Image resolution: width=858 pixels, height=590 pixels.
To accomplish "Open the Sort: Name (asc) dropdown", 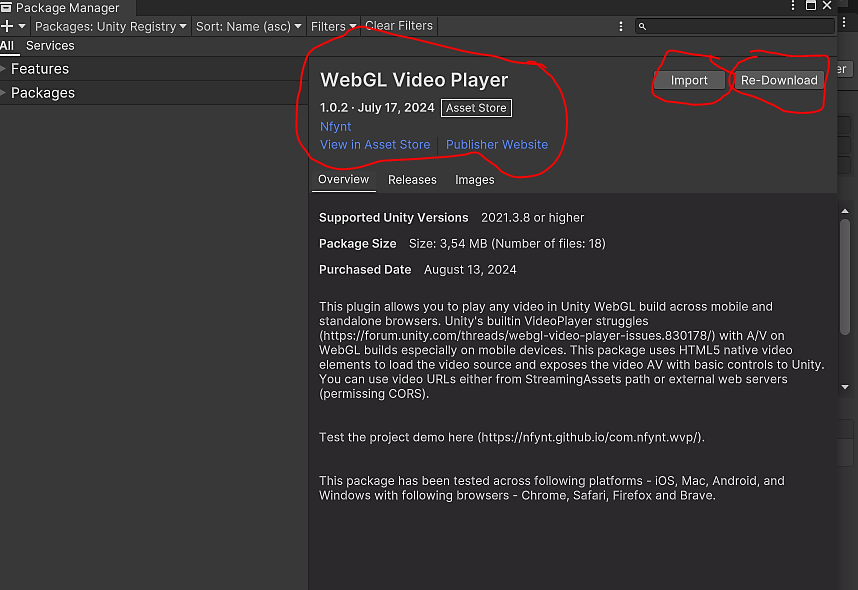I will pyautogui.click(x=248, y=26).
